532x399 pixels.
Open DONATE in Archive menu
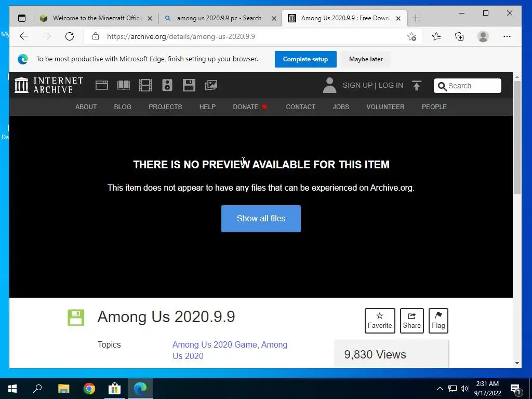[250, 107]
